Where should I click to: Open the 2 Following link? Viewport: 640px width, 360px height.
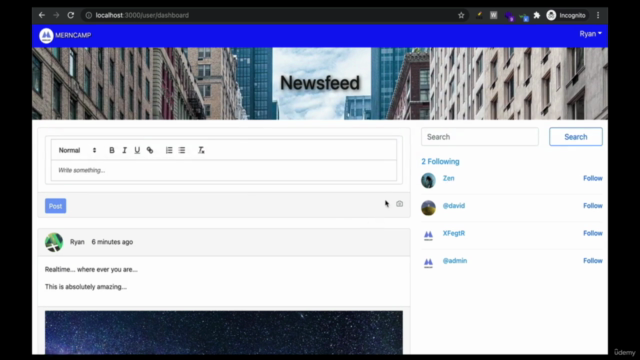point(440,162)
